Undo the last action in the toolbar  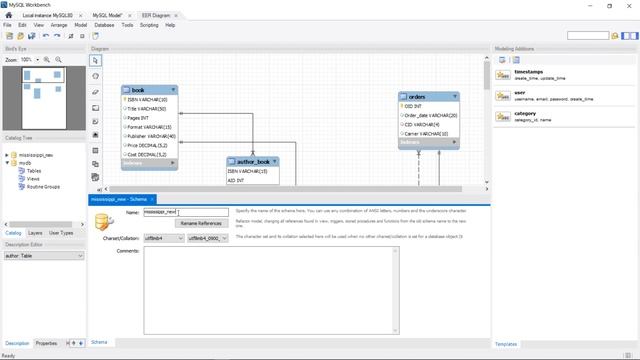click(46, 36)
